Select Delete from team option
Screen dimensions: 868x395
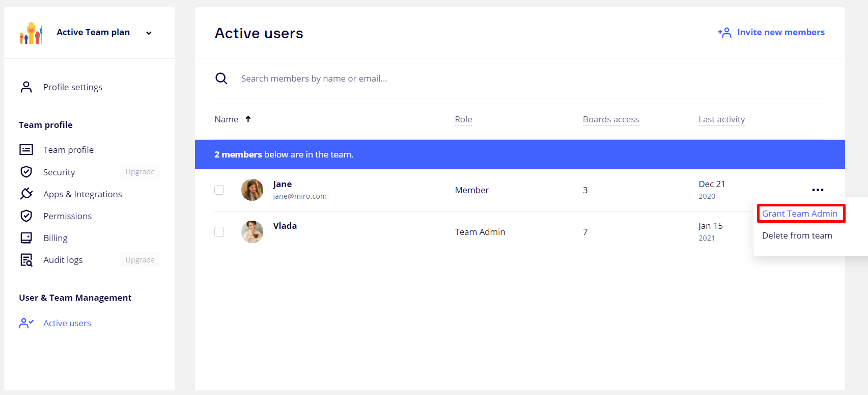tap(797, 235)
